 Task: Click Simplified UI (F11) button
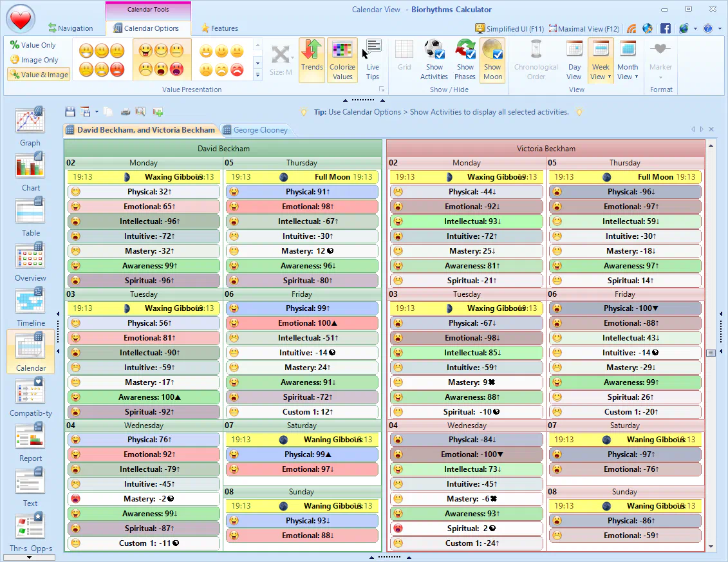tap(509, 28)
